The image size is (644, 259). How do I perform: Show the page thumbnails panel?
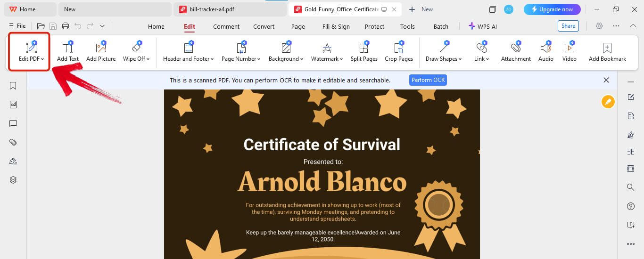tap(13, 105)
